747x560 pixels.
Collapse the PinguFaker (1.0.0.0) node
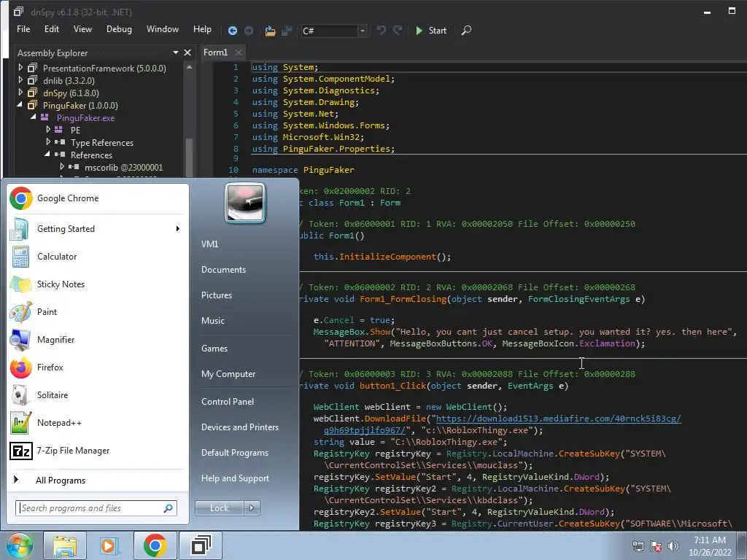[20, 105]
